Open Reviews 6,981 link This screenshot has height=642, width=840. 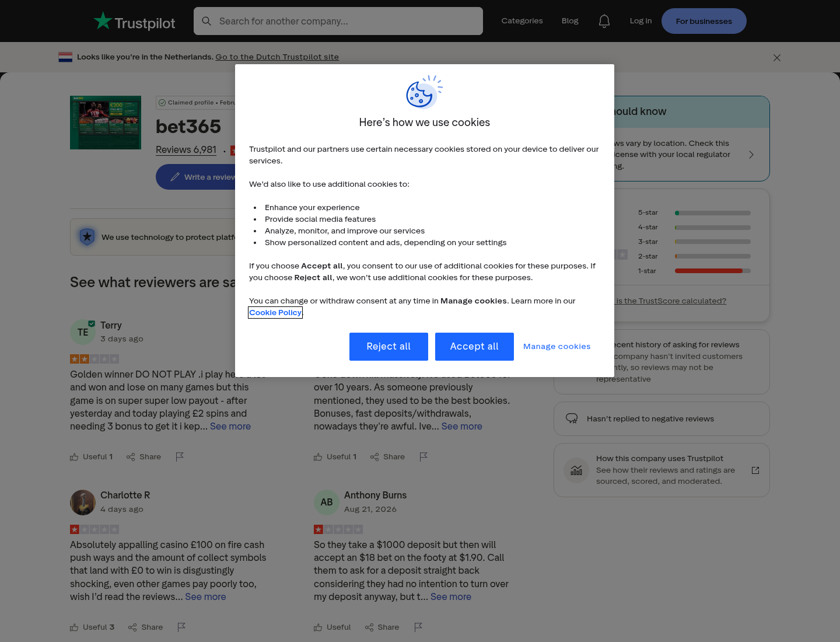click(186, 150)
